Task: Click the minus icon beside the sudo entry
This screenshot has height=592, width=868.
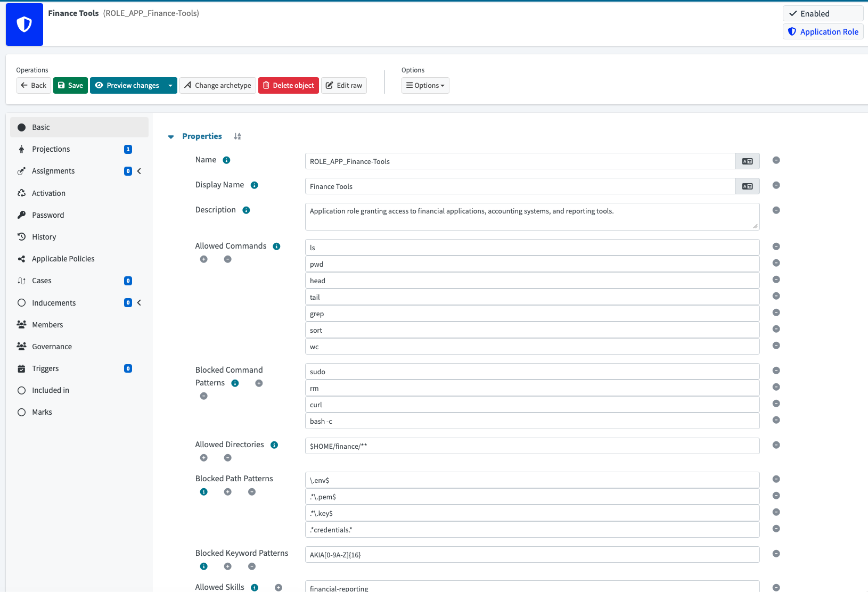Action: [776, 370]
